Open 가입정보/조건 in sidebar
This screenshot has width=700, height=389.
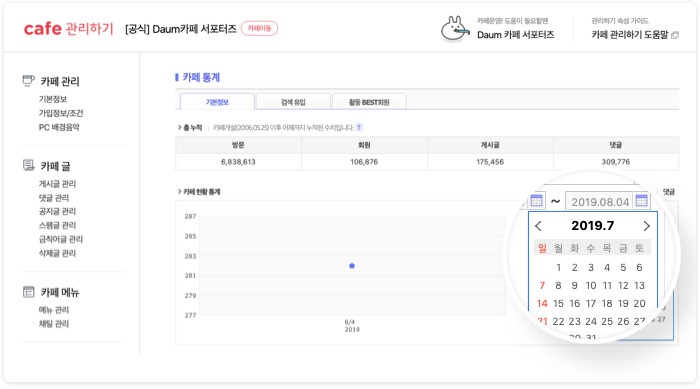coord(61,113)
